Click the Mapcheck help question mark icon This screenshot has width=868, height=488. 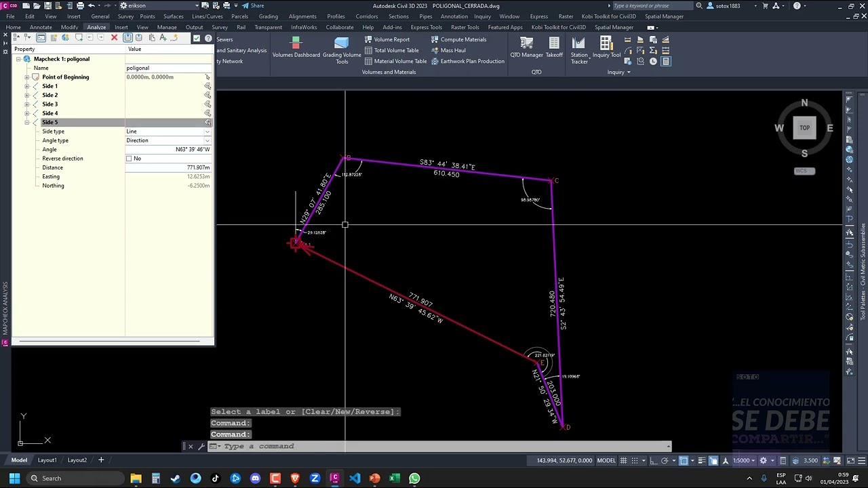point(208,38)
